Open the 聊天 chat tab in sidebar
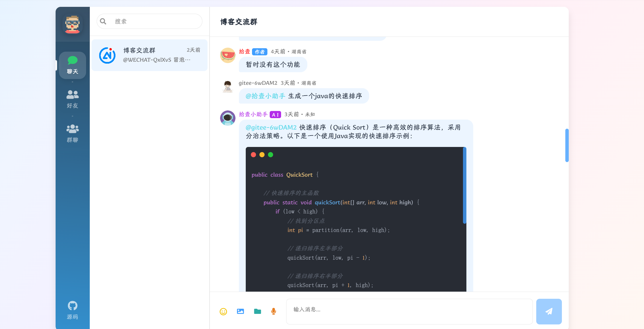Viewport: 644px width, 329px height. [72, 65]
